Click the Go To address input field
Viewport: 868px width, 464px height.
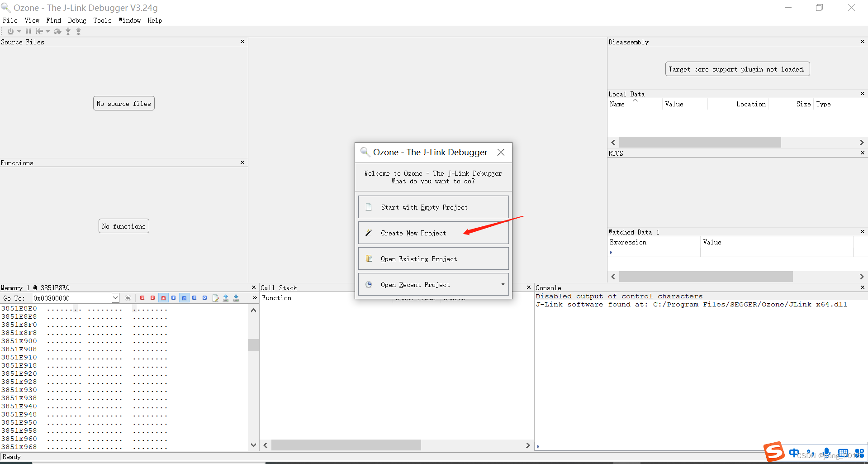click(71, 298)
